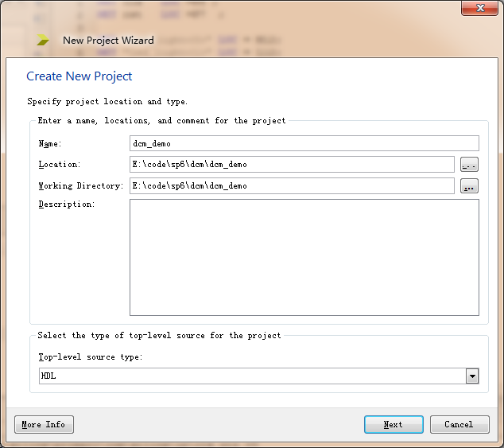This screenshot has height=448, width=504.
Task: Click the Location: label
Action: click(59, 165)
